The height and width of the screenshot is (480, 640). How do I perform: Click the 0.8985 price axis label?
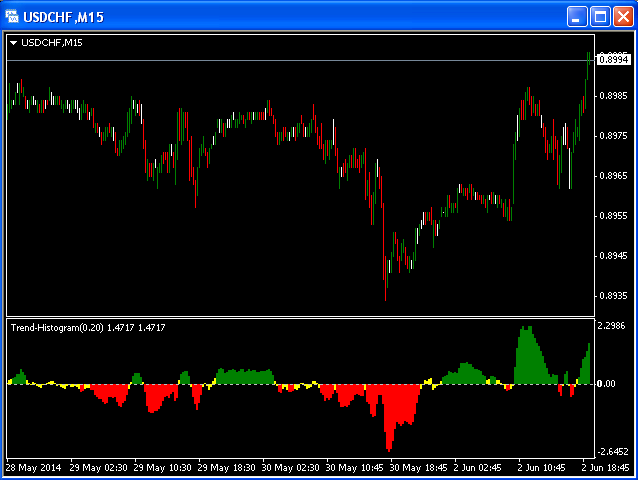click(613, 96)
